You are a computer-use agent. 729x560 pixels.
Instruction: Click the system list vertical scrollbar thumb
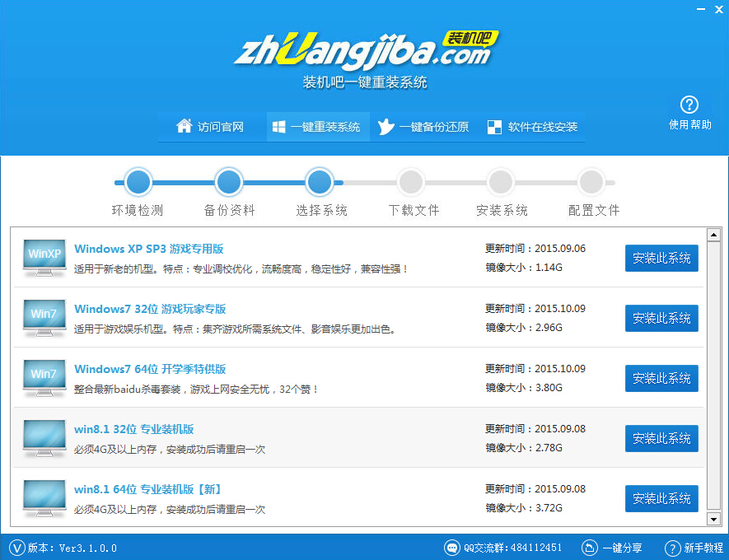(x=713, y=375)
